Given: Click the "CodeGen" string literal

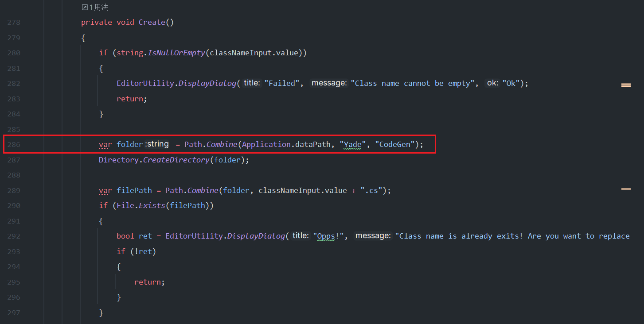Looking at the screenshot, I should 395,144.
